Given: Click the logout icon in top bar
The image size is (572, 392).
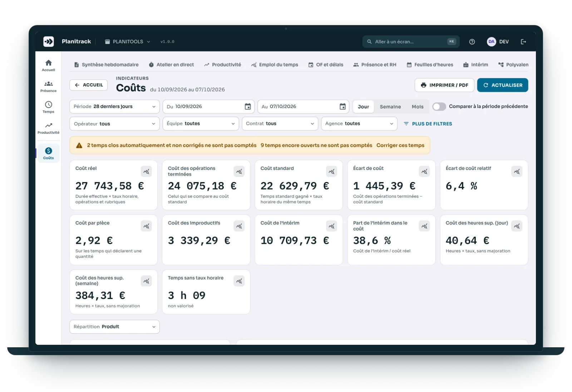Looking at the screenshot, I should [x=523, y=42].
